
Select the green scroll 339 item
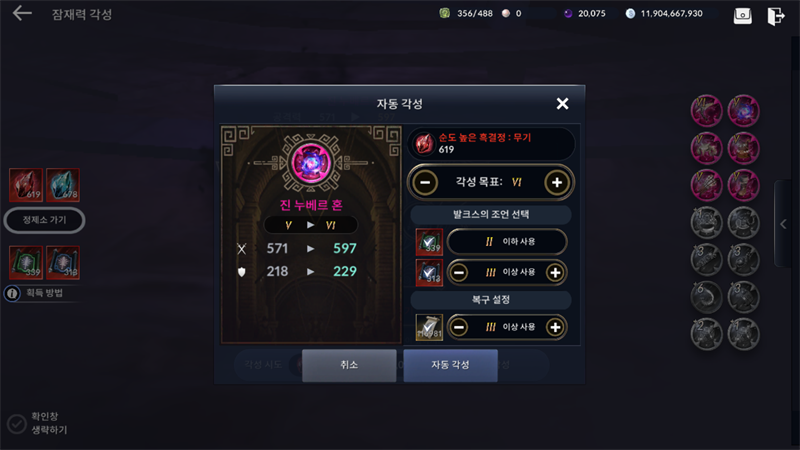click(26, 262)
